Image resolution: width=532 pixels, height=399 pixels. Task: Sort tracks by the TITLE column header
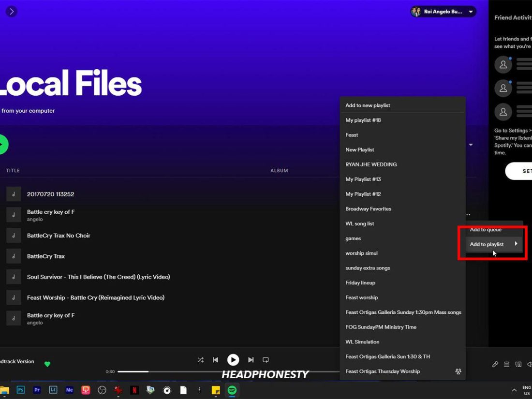[x=13, y=171]
